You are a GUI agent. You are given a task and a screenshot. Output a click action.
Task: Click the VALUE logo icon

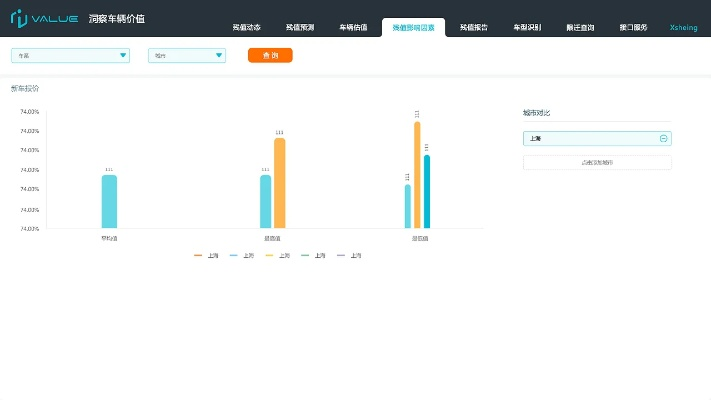(x=19, y=18)
